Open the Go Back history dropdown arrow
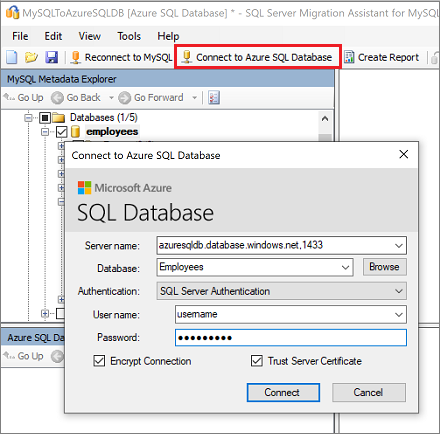The height and width of the screenshot is (434, 440). click(x=111, y=98)
